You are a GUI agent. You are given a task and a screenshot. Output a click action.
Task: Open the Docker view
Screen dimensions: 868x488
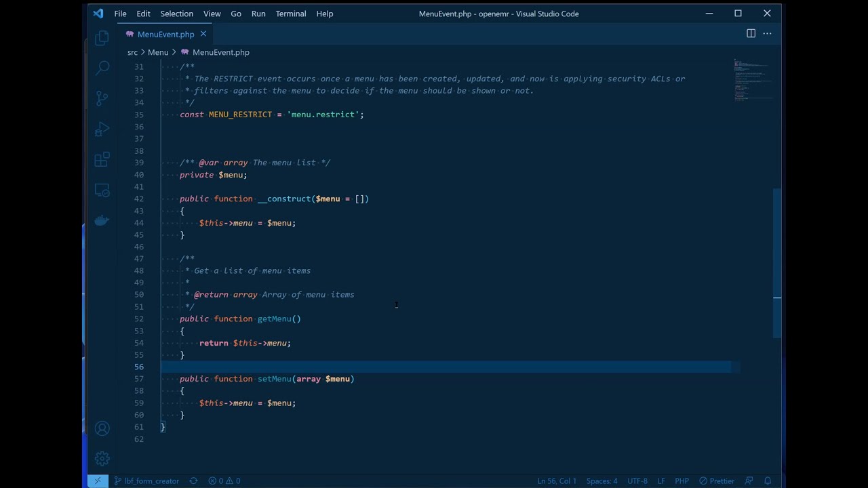tap(102, 220)
